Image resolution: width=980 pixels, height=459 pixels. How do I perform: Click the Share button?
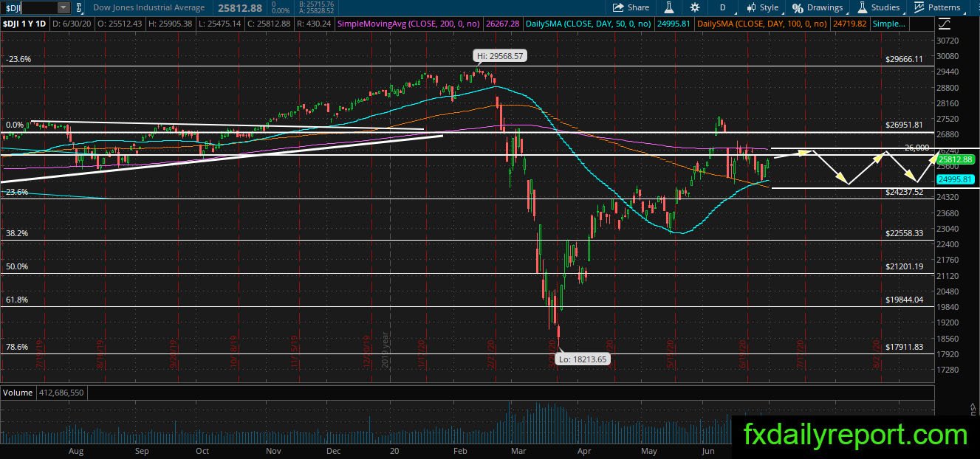(631, 7)
